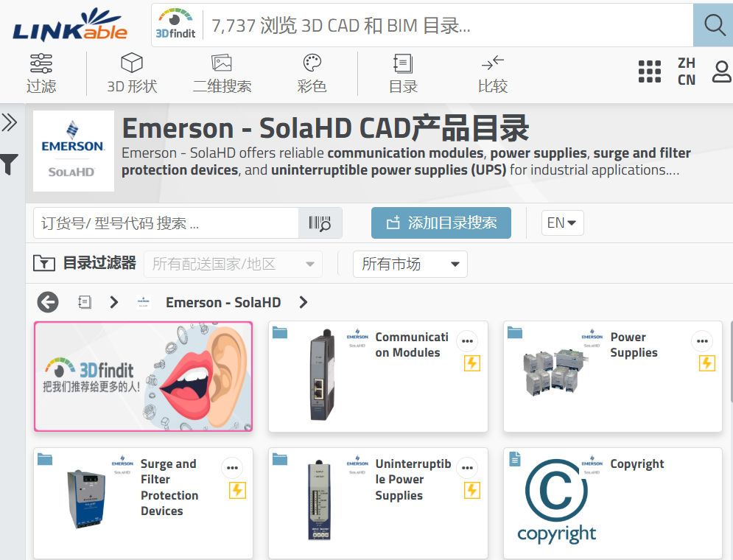Viewport: 733px width, 560px height.
Task: Click lightning icon on Uninterruptible Power Supplies
Action: [471, 490]
